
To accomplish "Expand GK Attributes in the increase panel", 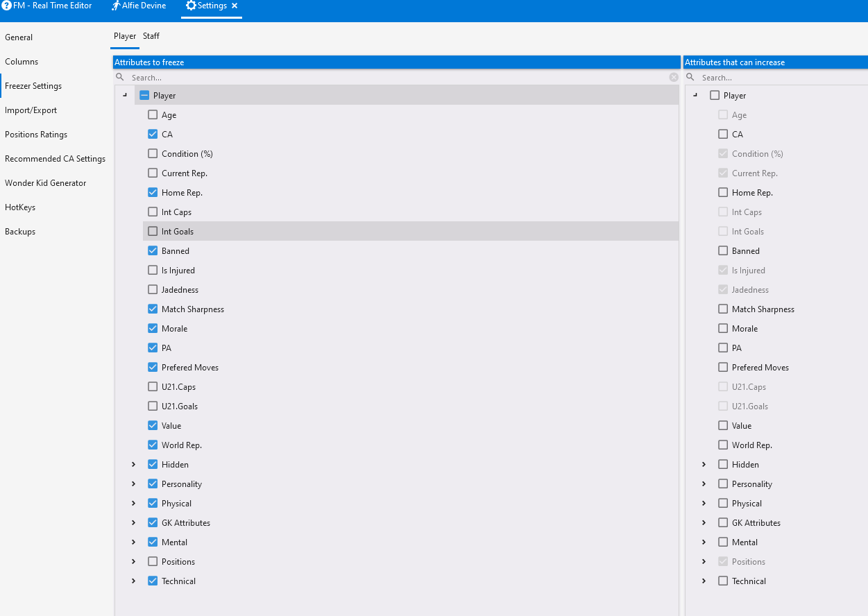I will point(704,523).
